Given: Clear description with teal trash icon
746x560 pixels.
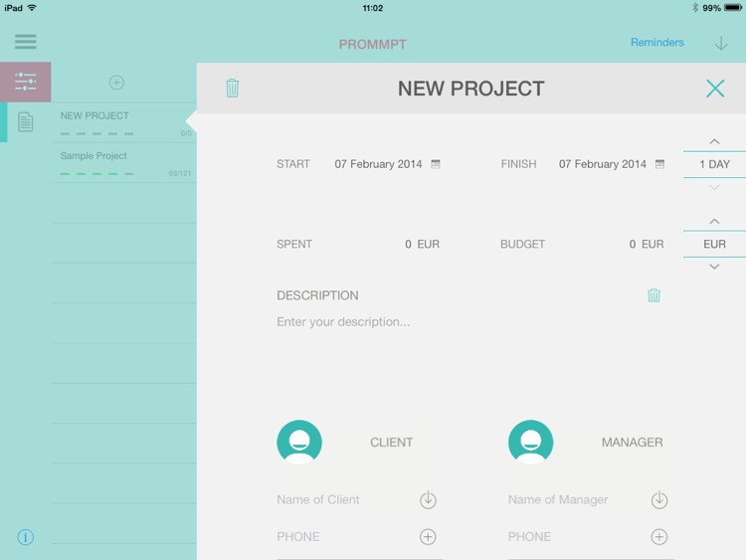Looking at the screenshot, I should coord(653,295).
